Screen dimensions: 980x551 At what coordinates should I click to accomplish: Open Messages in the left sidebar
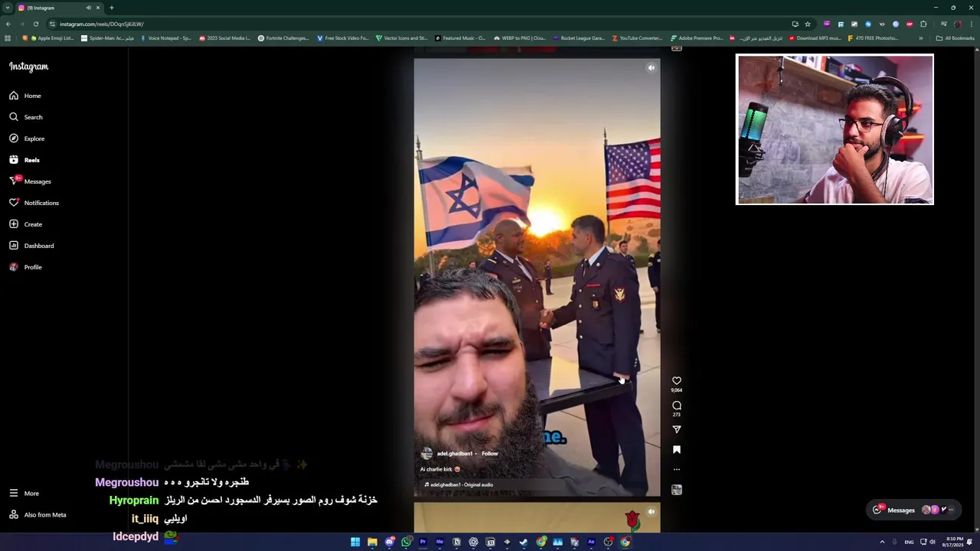(x=30, y=181)
